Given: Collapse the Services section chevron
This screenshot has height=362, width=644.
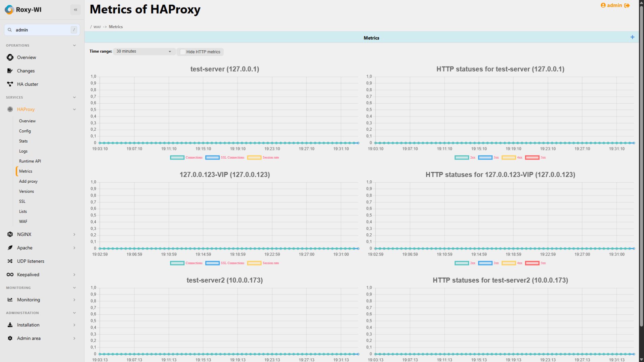Looking at the screenshot, I should point(74,97).
